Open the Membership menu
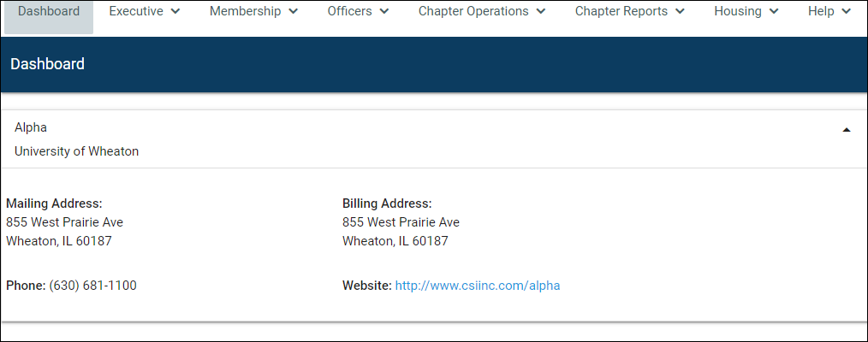The height and width of the screenshot is (342, 868). (x=245, y=12)
